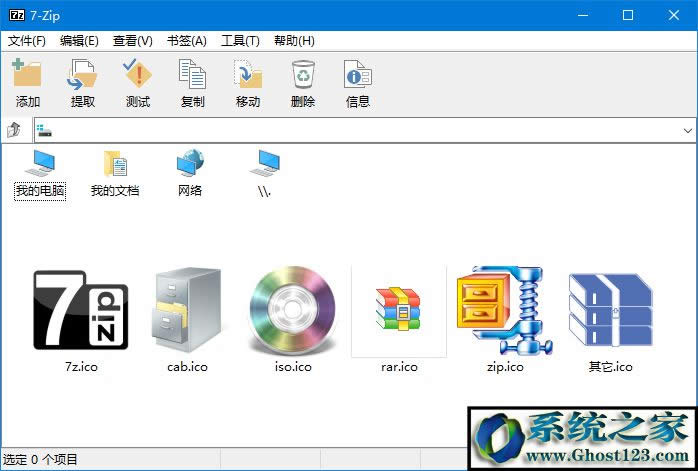Click the 添加 (Add) toolbar icon
Image resolution: width=698 pixels, height=471 pixels.
click(x=27, y=73)
